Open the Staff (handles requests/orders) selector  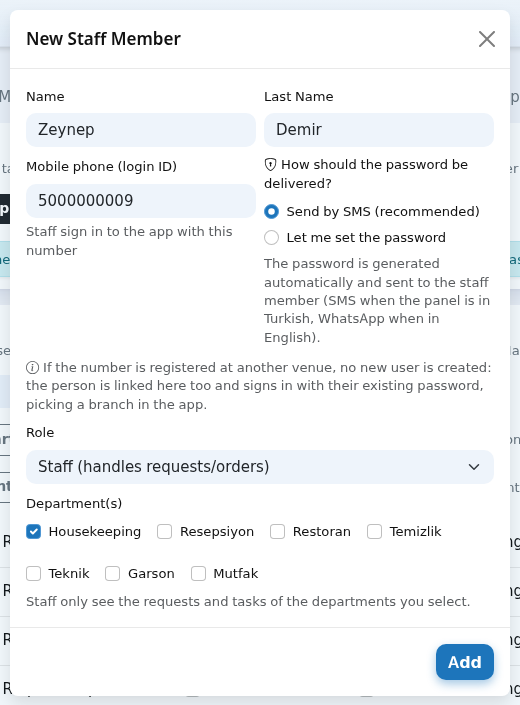260,467
